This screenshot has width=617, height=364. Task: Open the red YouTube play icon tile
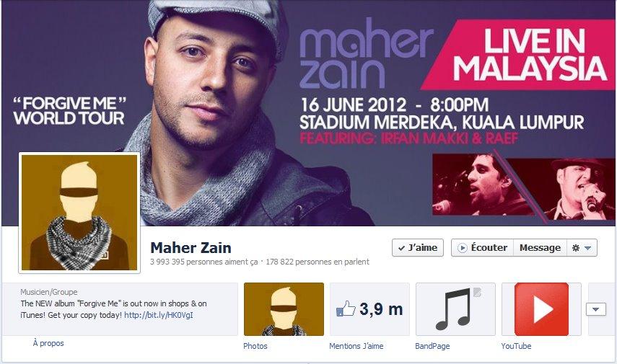tap(541, 309)
